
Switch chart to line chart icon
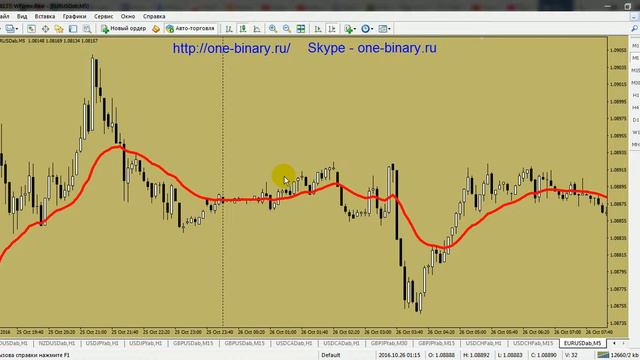(x=257, y=29)
